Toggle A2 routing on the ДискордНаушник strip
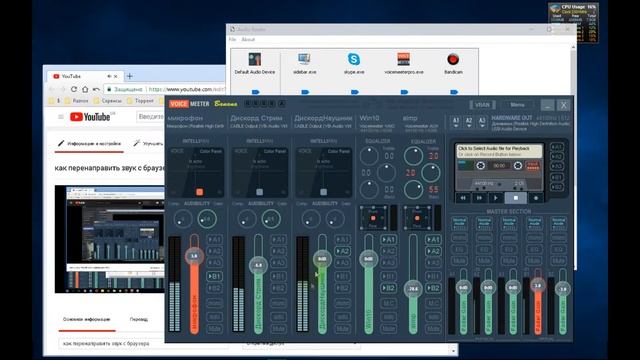This screenshot has width=640, height=360. [x=342, y=251]
